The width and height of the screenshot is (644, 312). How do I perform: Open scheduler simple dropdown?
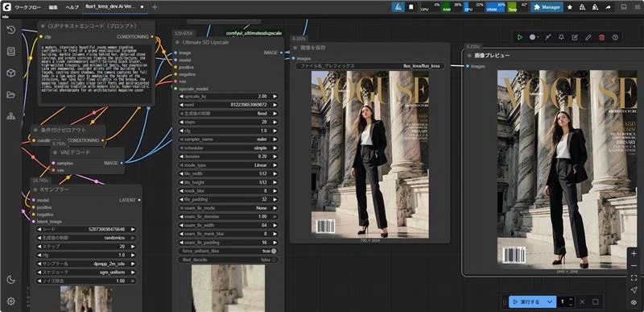pyautogui.click(x=228, y=148)
